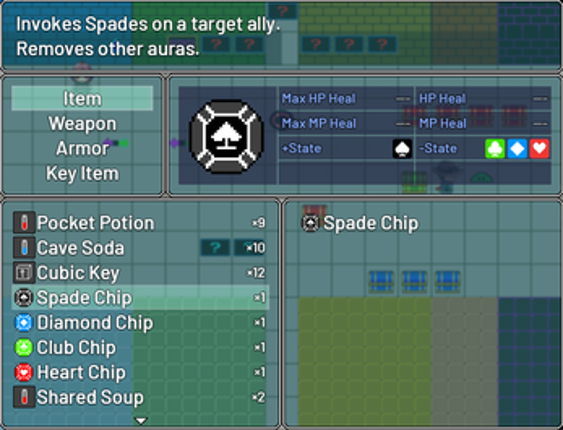Click the Cave Soda blue vial icon
Screen dimensions: 563x430
click(24, 248)
